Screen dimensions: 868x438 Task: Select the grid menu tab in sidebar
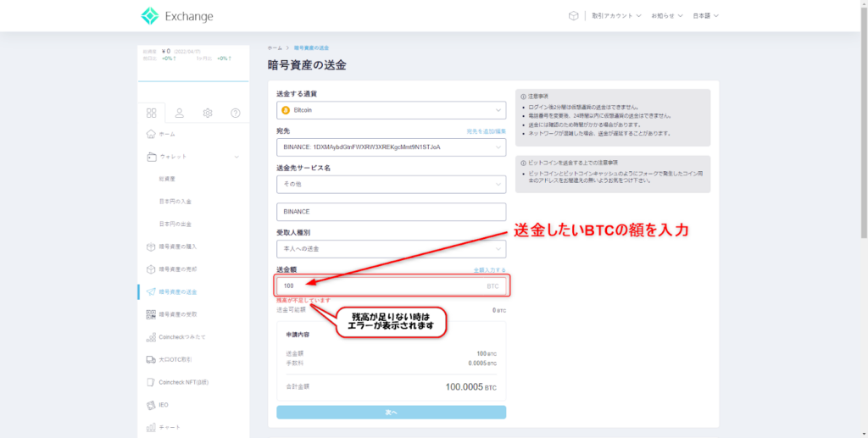(152, 113)
